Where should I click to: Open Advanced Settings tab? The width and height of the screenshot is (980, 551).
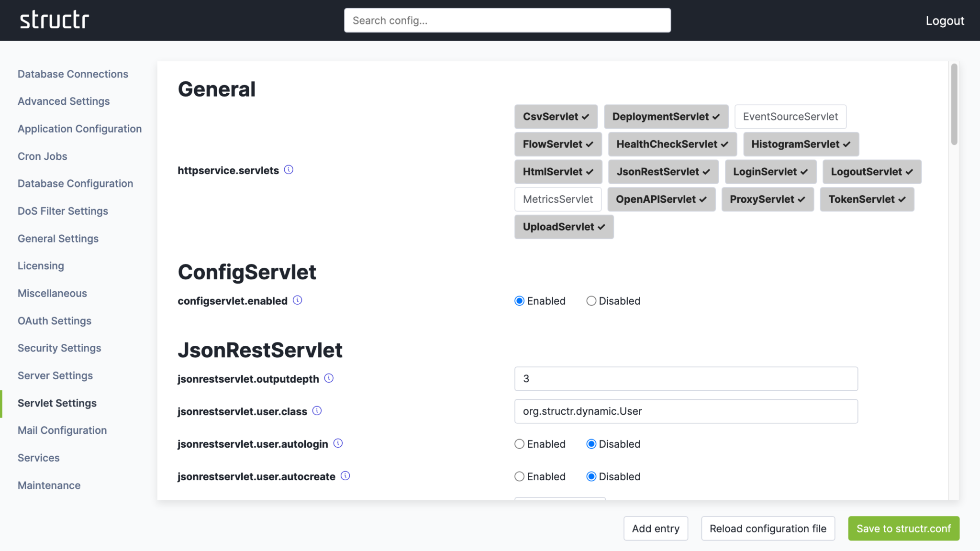[64, 101]
